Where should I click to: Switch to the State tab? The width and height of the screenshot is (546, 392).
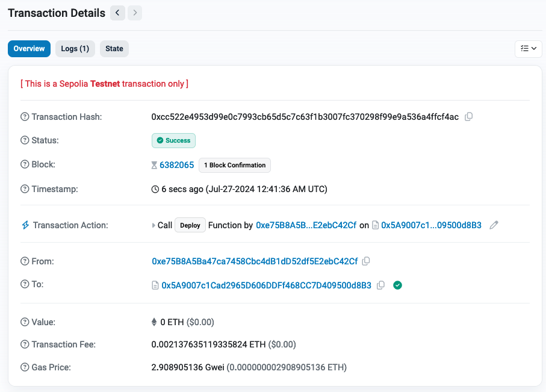click(114, 49)
